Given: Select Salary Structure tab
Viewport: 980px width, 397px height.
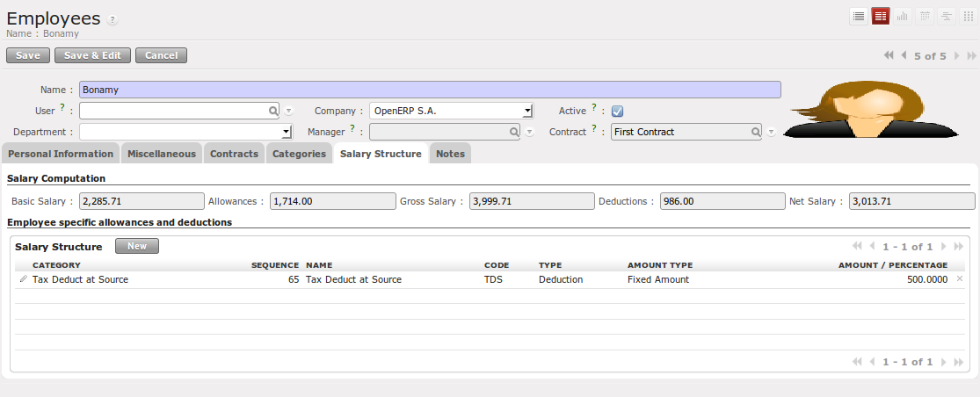Looking at the screenshot, I should click(381, 154).
